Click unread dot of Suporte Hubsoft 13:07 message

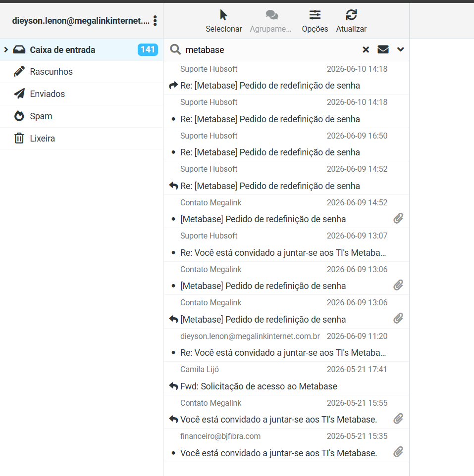(x=173, y=252)
